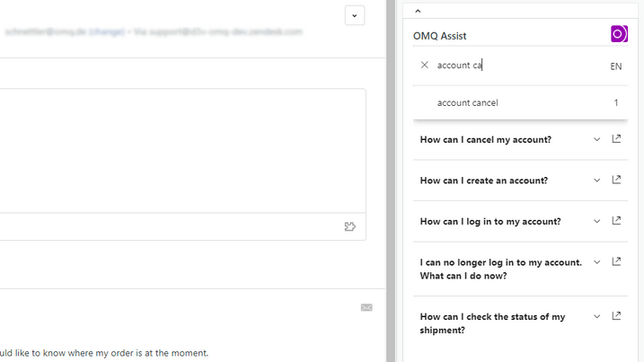Open 'How can I create an account?' in new window
The height and width of the screenshot is (362, 644).
coord(616,180)
